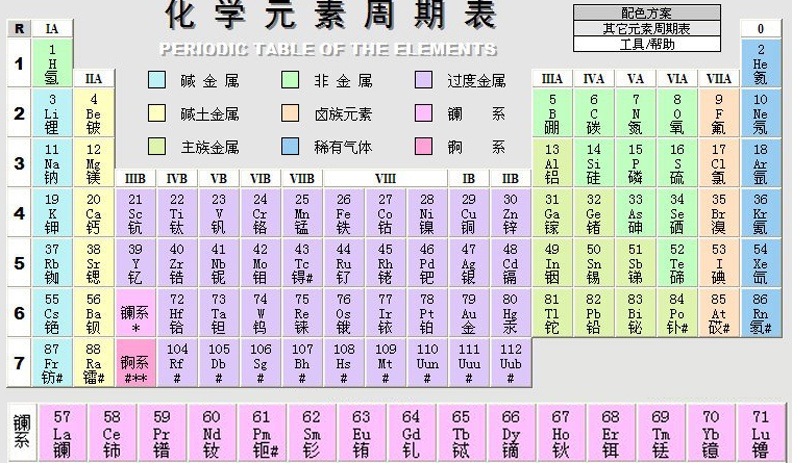Select the IA group column header
This screenshot has height=463, width=792.
point(52,28)
